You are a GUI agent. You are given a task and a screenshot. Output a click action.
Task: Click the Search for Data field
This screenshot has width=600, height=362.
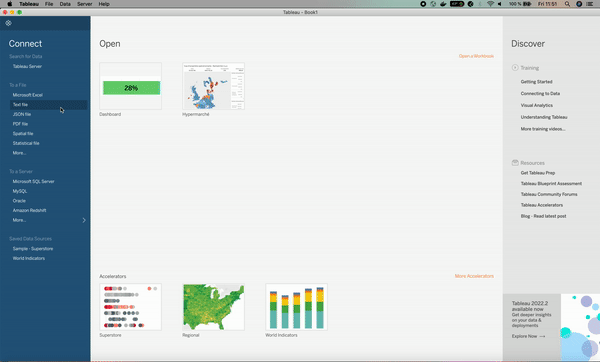click(x=26, y=56)
